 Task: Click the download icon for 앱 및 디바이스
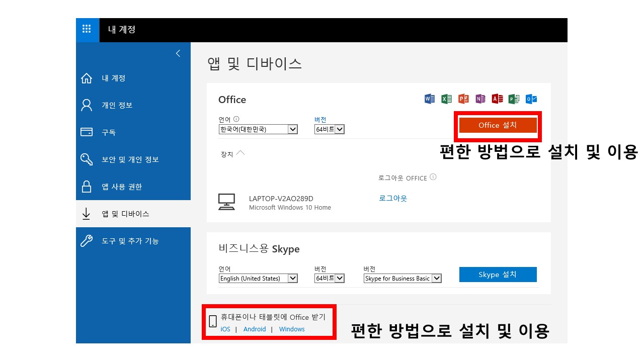(86, 214)
